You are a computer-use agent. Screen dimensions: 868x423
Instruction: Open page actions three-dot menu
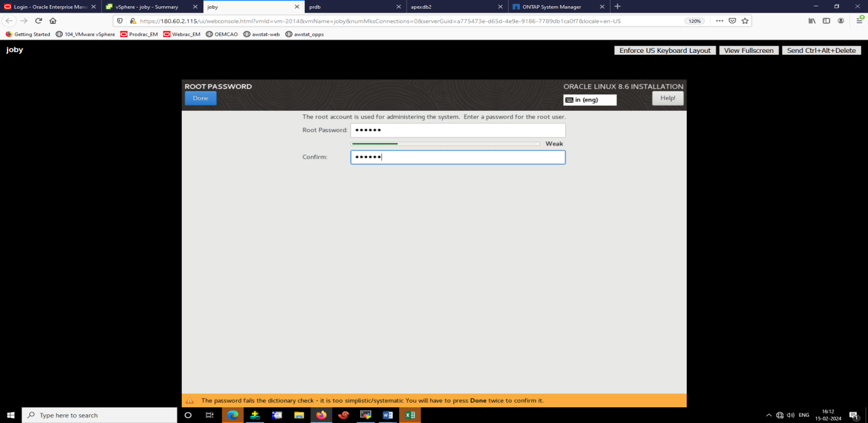(x=719, y=21)
